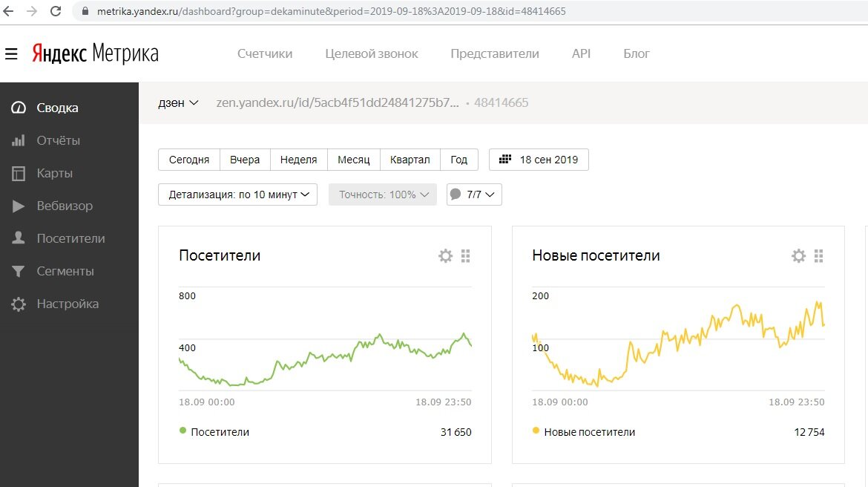Viewport: 868px width, 487px height.
Task: Open the API menu item
Action: point(582,53)
